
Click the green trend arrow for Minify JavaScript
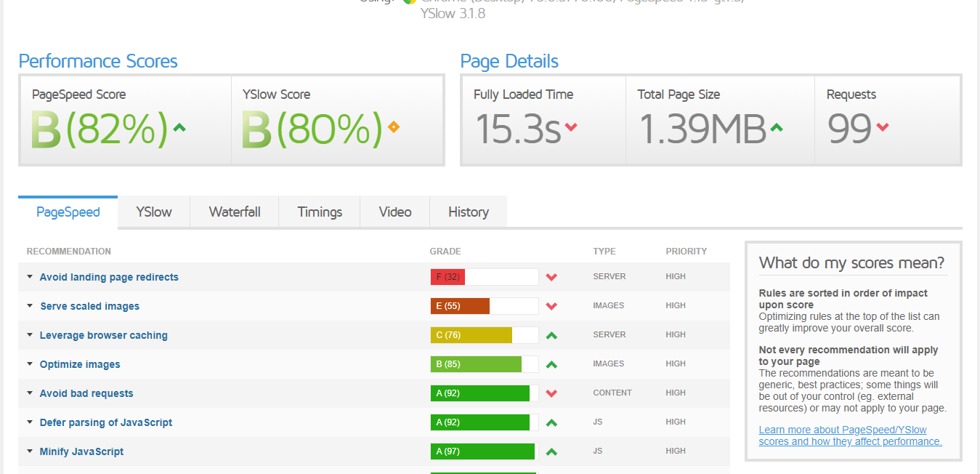[551, 451]
